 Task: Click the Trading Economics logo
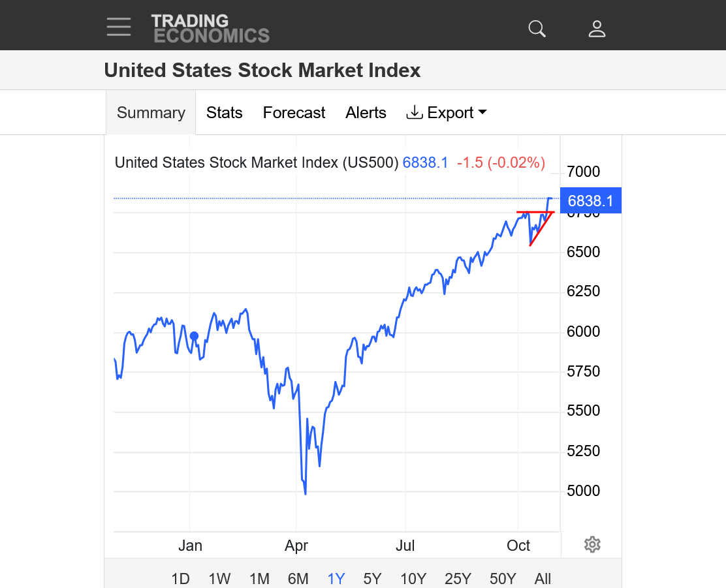[210, 28]
